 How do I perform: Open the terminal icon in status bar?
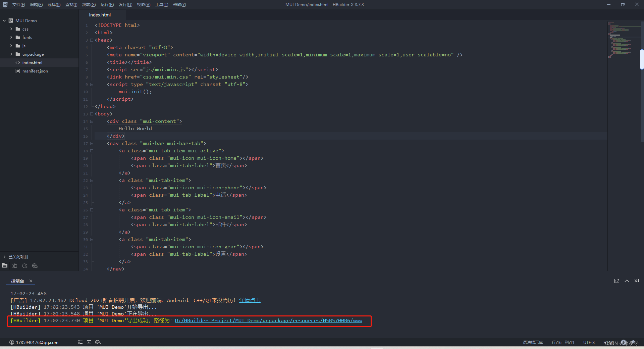[x=89, y=342]
